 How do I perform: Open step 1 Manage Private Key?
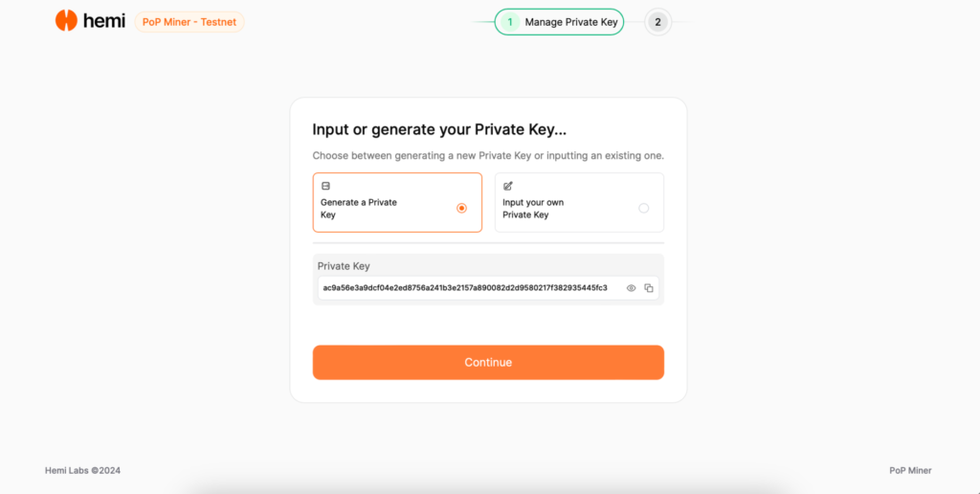559,22
